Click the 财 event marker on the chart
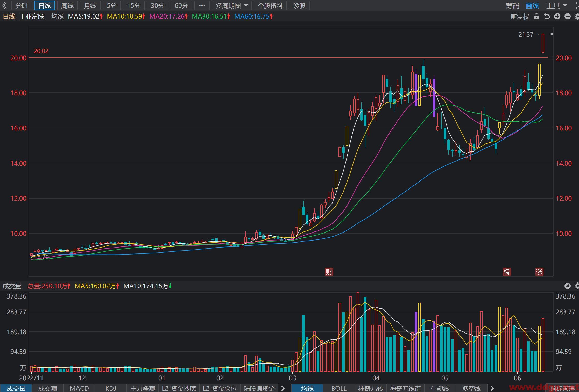579x392 pixels. (x=329, y=272)
